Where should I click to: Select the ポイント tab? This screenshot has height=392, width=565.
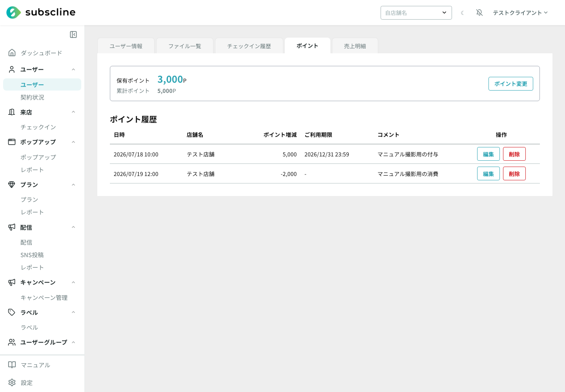tap(308, 45)
